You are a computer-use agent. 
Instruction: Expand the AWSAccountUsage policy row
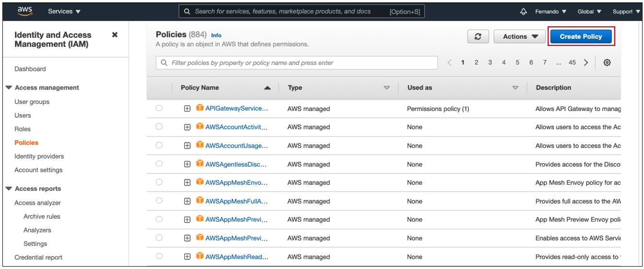pos(187,146)
